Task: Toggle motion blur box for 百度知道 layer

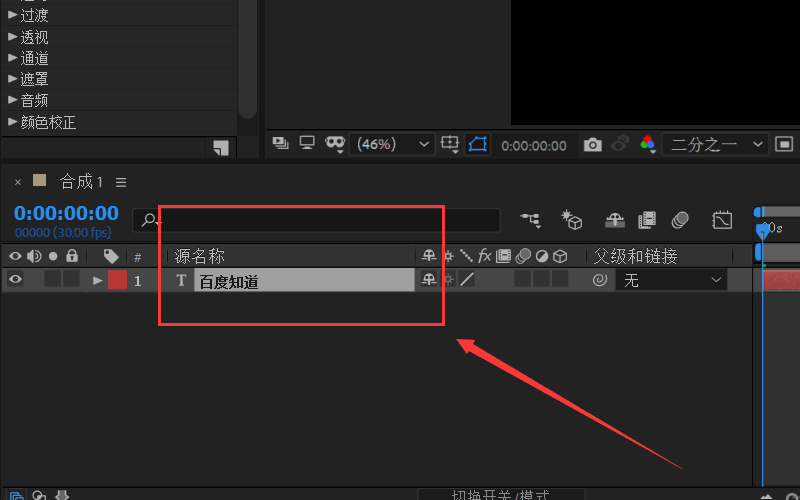Action: pos(522,279)
